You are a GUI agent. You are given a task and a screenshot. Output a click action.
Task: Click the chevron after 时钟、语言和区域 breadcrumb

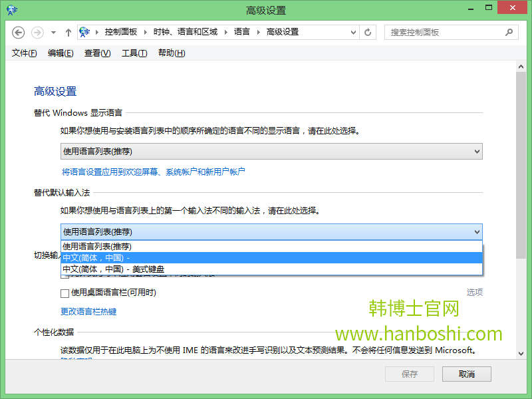tap(226, 32)
